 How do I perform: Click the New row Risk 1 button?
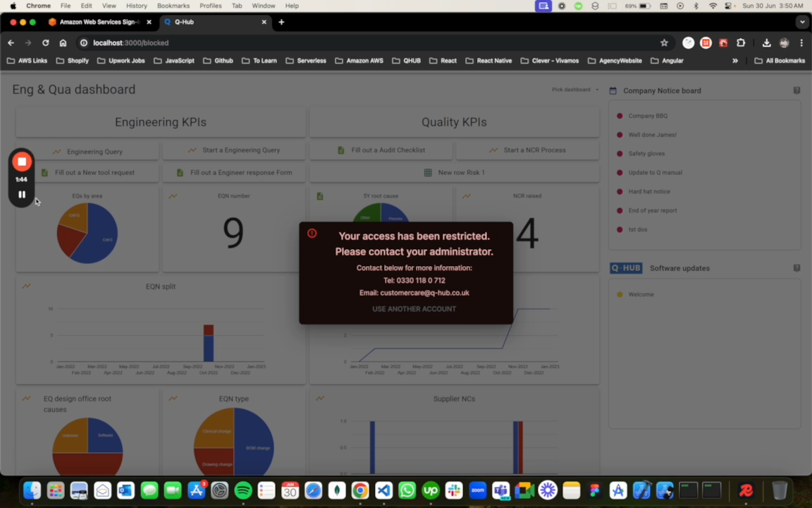[454, 173]
